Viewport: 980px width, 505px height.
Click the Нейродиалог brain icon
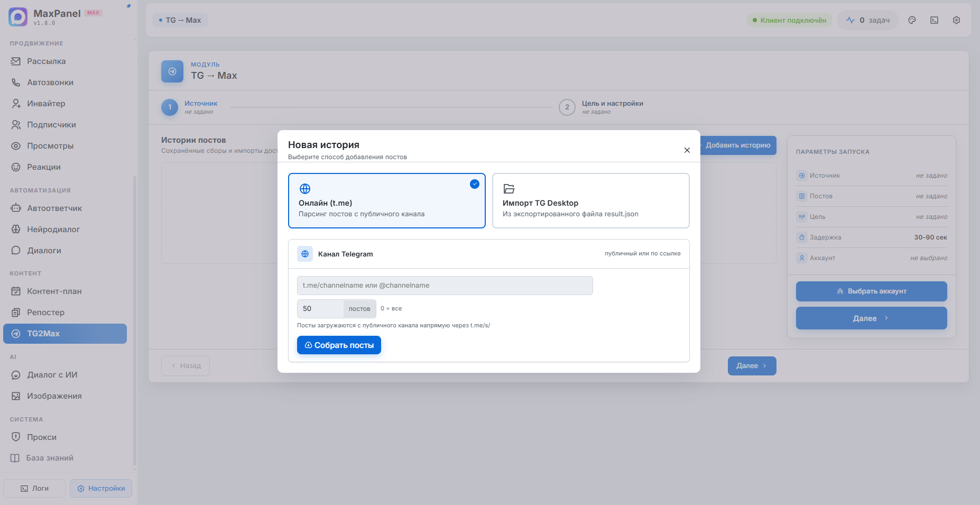16,229
